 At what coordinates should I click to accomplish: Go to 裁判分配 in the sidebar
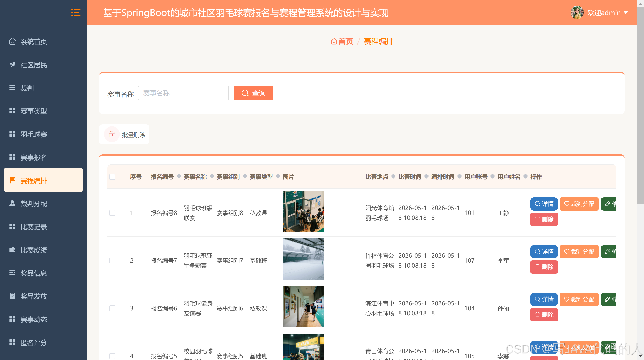tap(43, 204)
